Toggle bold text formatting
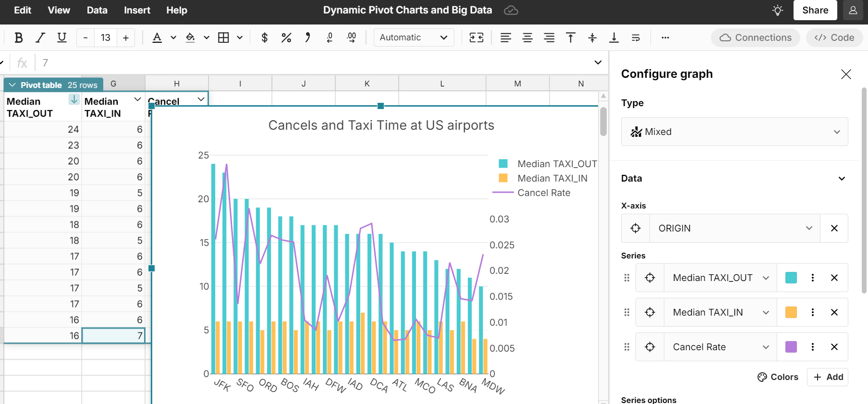 point(19,37)
